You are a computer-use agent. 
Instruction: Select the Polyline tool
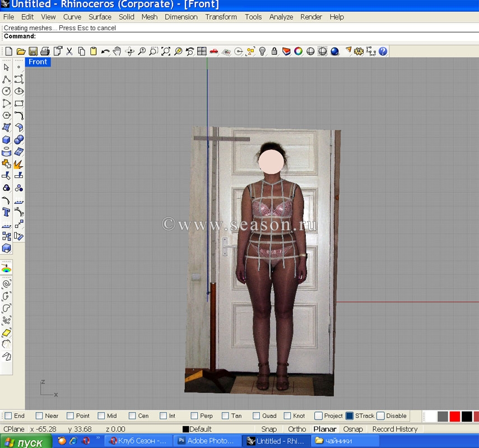pos(7,79)
